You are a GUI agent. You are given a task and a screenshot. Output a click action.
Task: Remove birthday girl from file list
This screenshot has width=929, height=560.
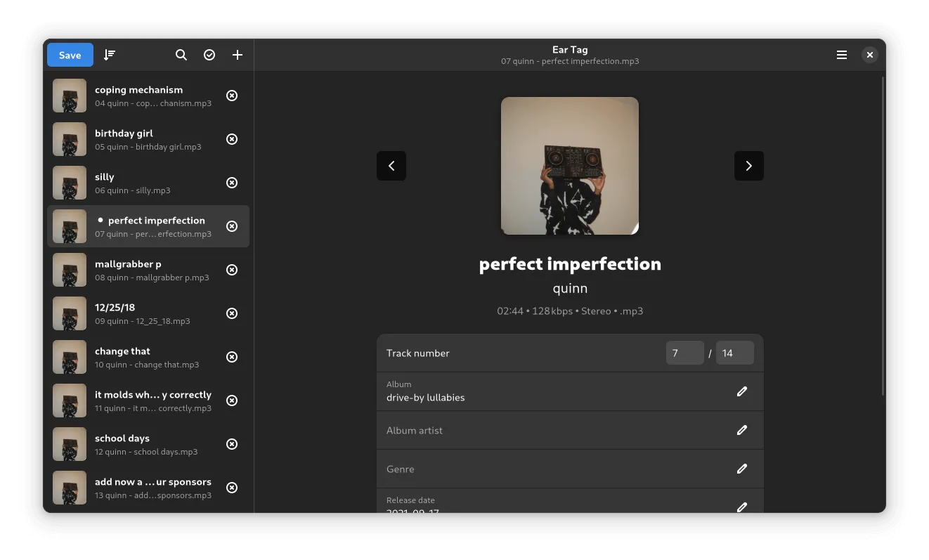tap(232, 139)
